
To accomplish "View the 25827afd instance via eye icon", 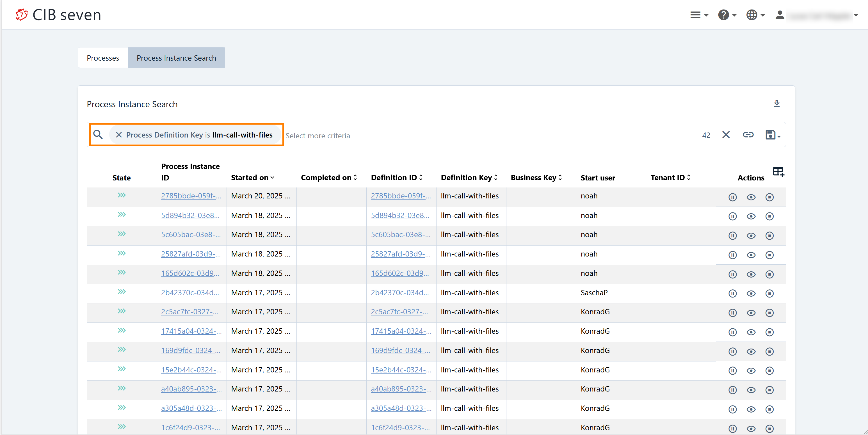I will [751, 255].
